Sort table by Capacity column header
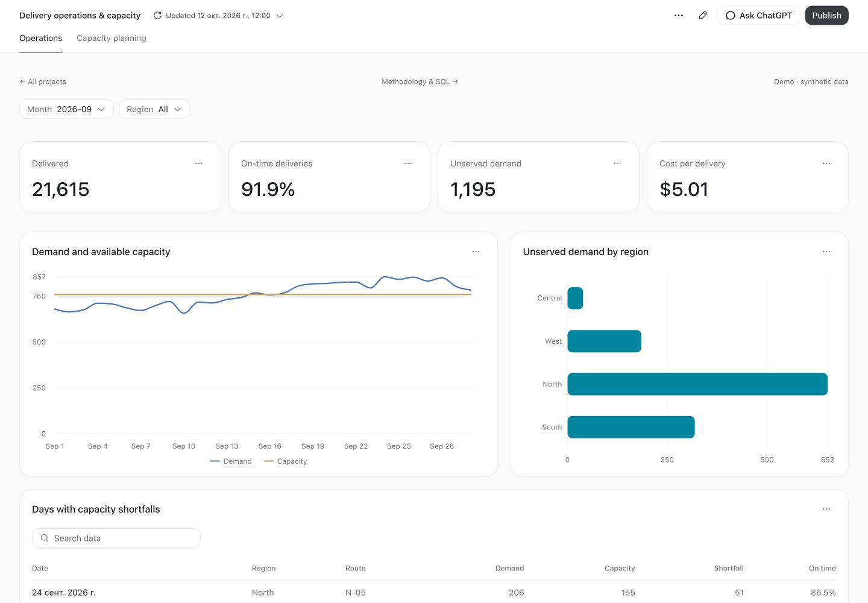The width and height of the screenshot is (868, 603). 620,568
